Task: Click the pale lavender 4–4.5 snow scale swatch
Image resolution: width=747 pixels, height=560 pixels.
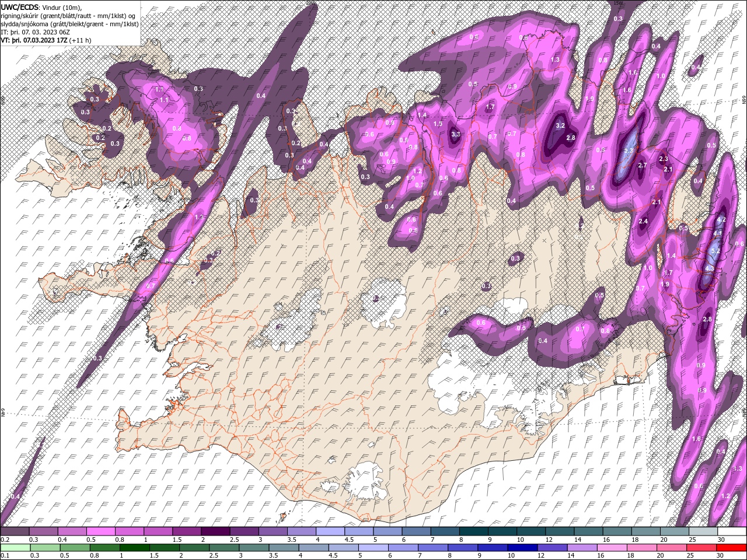Action: [330, 531]
